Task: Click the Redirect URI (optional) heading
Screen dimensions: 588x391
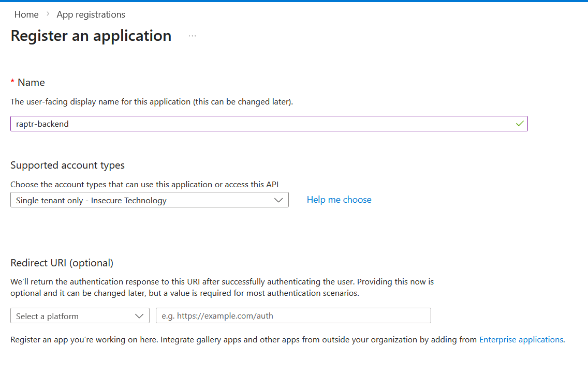Action: click(62, 263)
